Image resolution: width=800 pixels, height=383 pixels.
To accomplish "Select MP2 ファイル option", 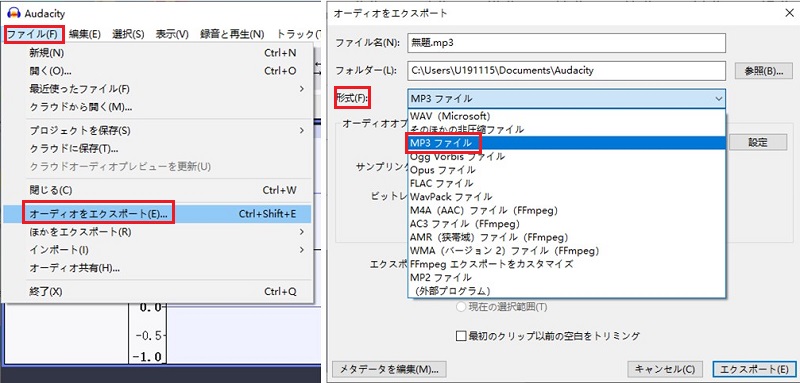I will [x=566, y=277].
